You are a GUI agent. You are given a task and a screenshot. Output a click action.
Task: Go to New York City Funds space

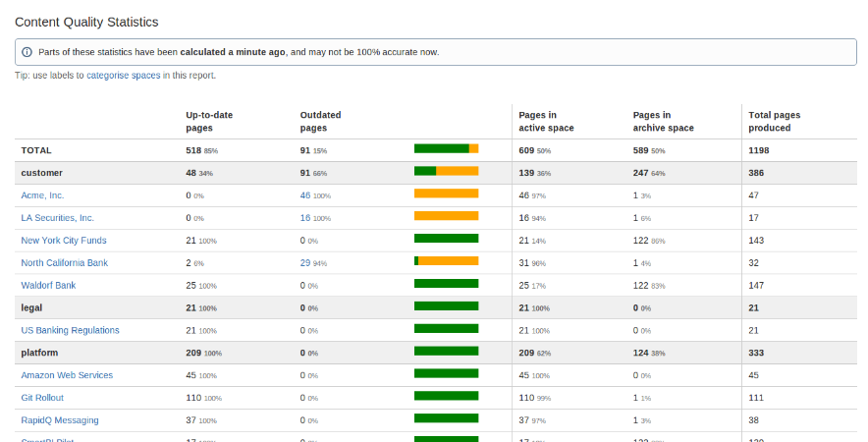[x=63, y=241]
